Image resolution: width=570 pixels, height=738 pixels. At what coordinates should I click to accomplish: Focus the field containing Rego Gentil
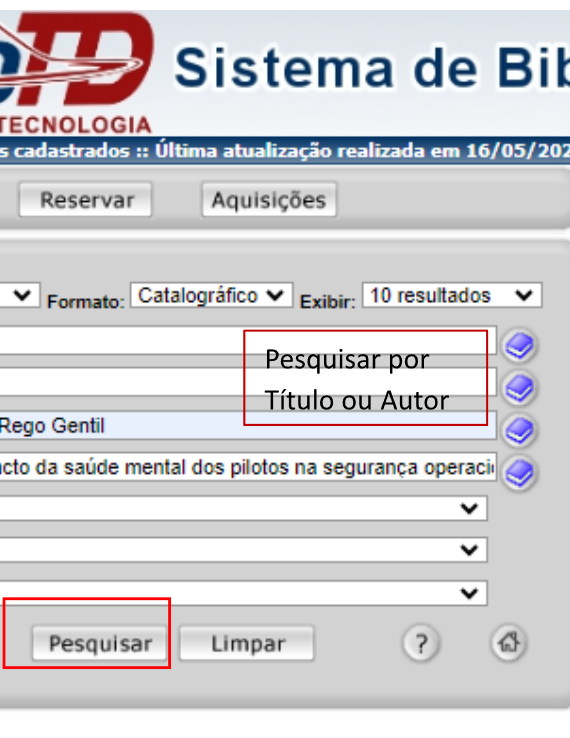(x=248, y=425)
